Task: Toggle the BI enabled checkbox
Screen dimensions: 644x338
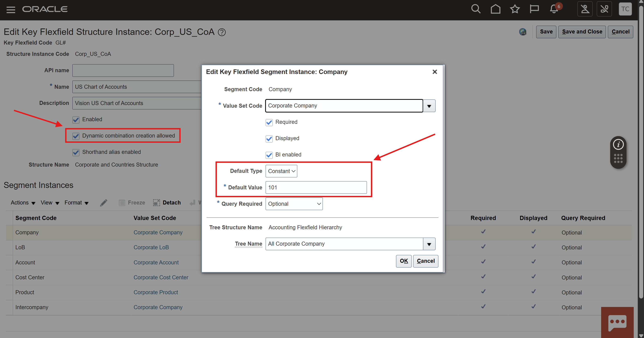Action: [269, 155]
